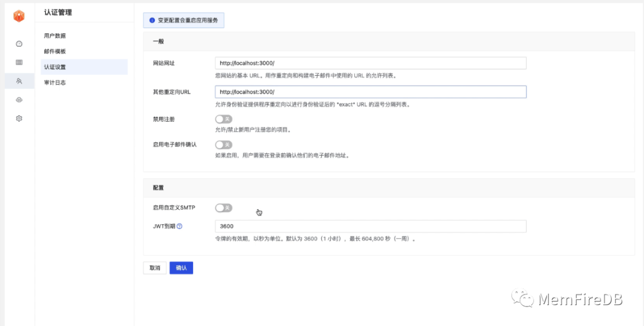Click the JWT到期 label text
This screenshot has height=326, width=644.
click(164, 226)
